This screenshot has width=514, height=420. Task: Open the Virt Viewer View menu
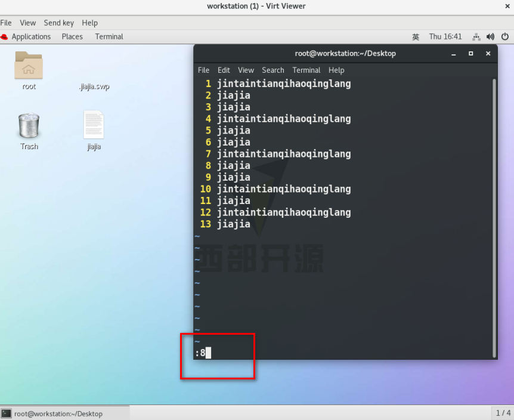(27, 23)
